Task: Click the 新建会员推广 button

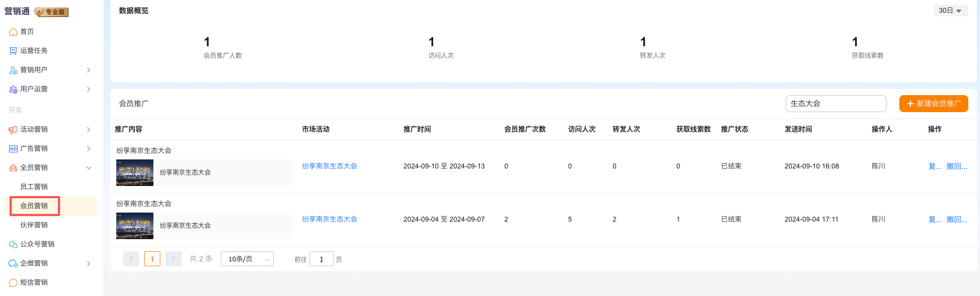Action: click(933, 104)
